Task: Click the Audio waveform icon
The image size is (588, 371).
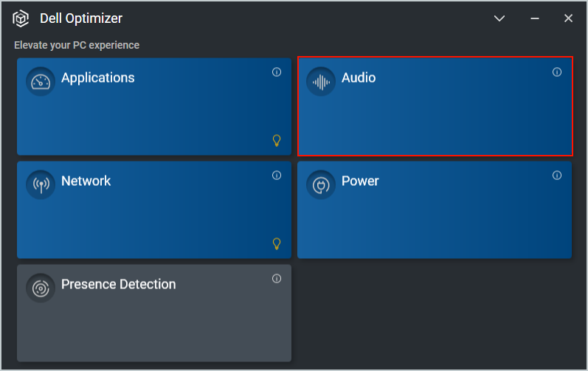Action: click(321, 82)
